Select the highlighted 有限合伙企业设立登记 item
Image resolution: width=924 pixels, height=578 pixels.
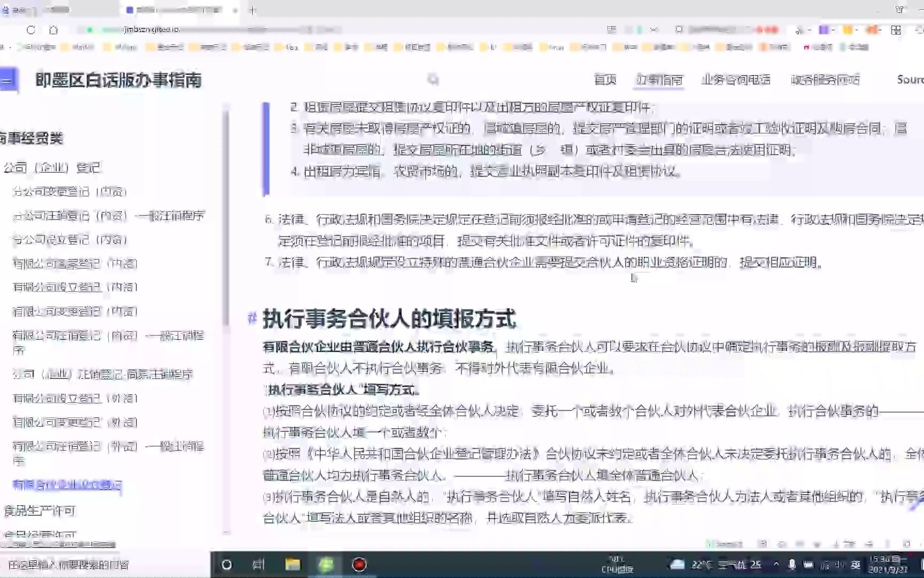pyautogui.click(x=67, y=485)
